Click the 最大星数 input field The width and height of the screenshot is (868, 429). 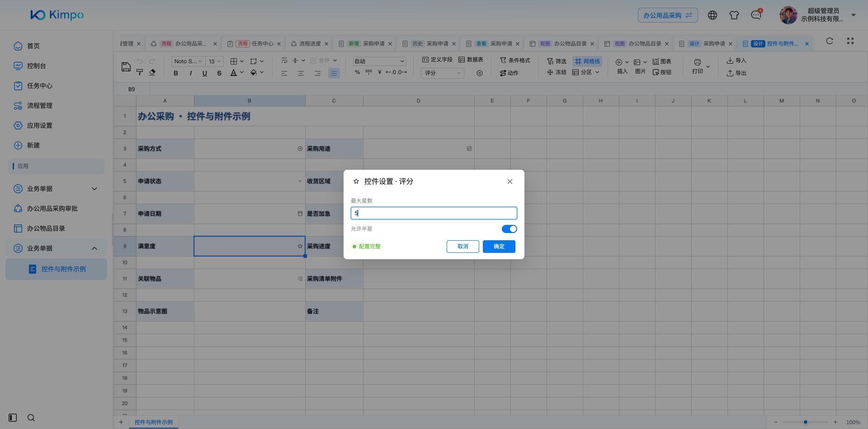[434, 213]
